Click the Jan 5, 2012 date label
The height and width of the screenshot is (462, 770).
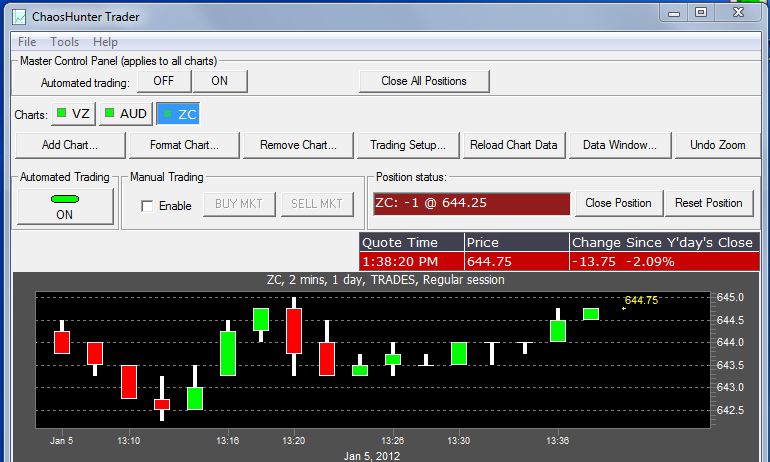372,456
